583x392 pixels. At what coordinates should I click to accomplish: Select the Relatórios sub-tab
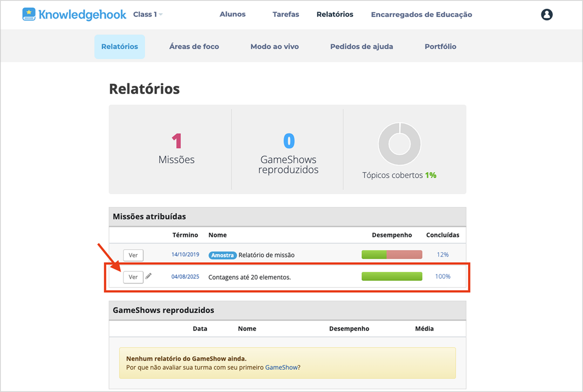pos(120,47)
